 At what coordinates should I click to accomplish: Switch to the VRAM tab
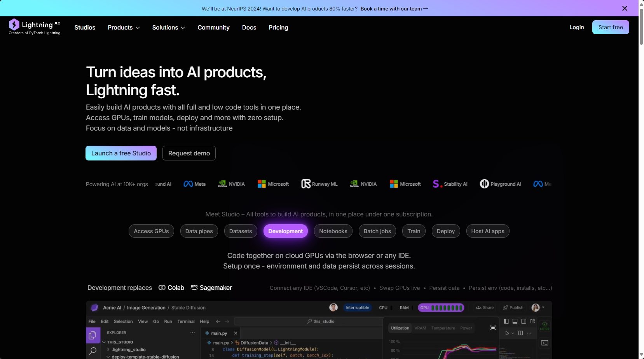coord(420,328)
